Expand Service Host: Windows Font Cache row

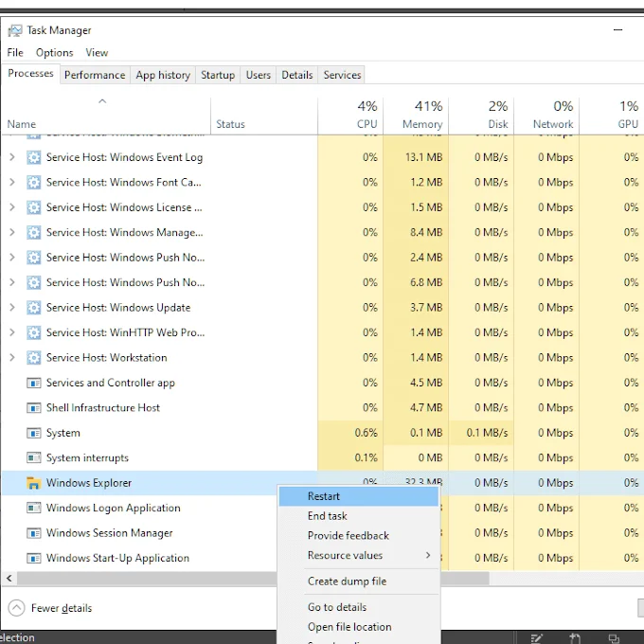point(12,183)
